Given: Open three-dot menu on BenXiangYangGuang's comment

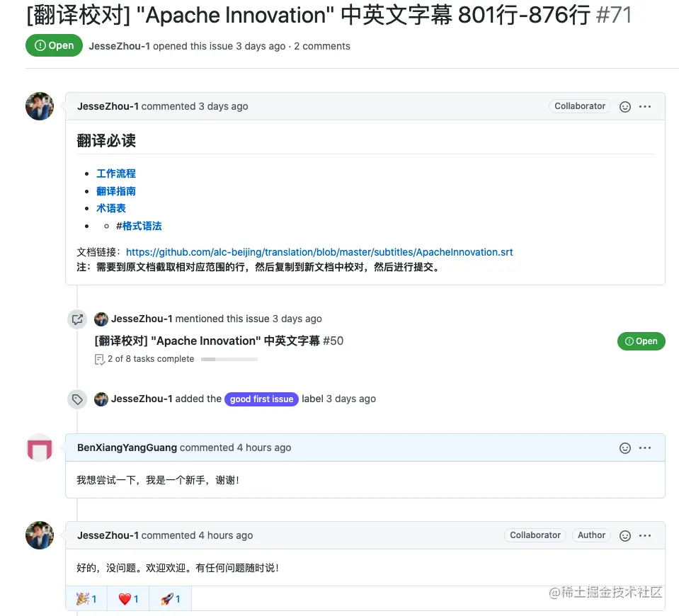Looking at the screenshot, I should pos(645,448).
